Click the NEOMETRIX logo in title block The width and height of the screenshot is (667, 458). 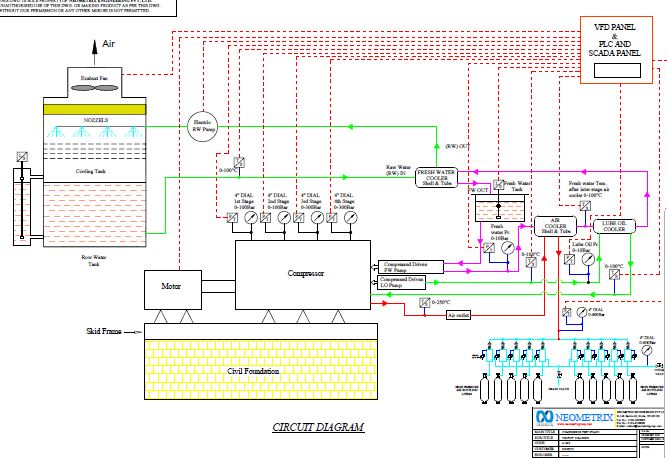575,417
